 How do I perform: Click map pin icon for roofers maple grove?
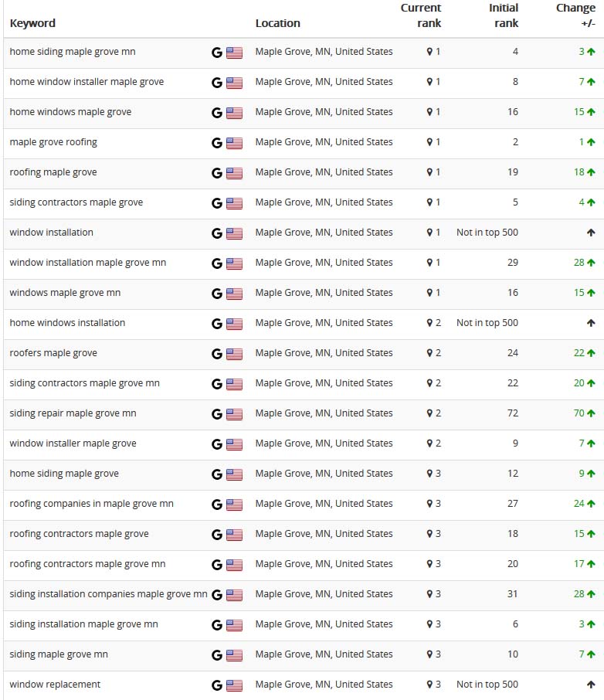point(430,353)
